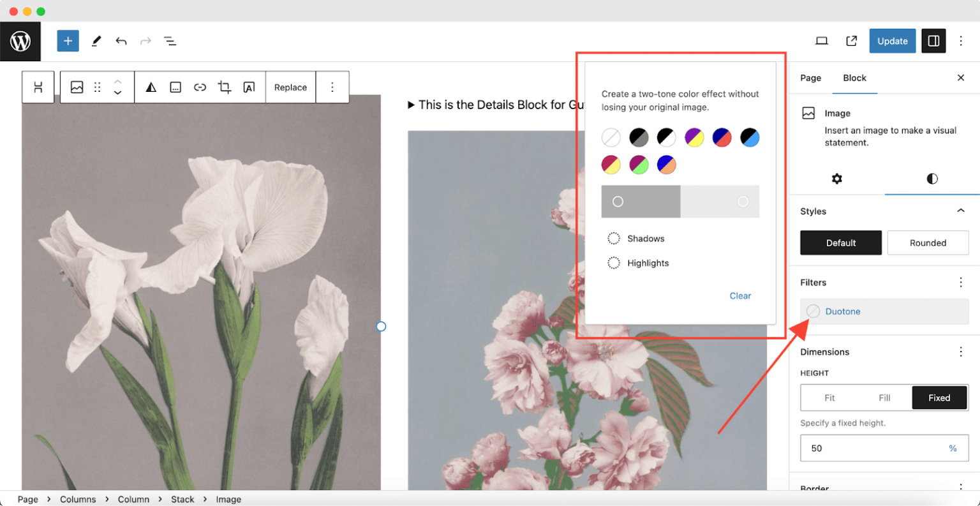The height and width of the screenshot is (506, 980).
Task: Expand the Details Block disclosure triangle
Action: (x=410, y=105)
